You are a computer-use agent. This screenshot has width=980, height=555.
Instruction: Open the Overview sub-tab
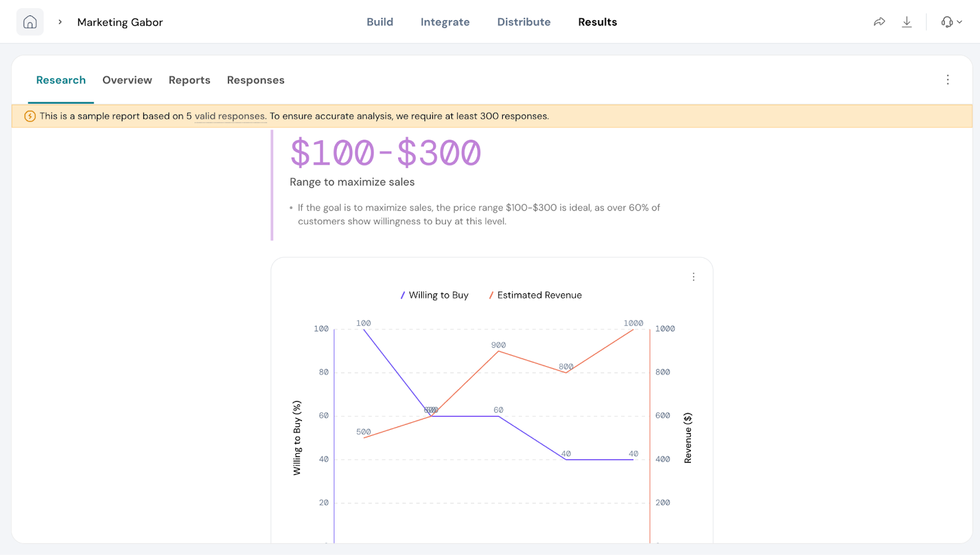point(127,80)
